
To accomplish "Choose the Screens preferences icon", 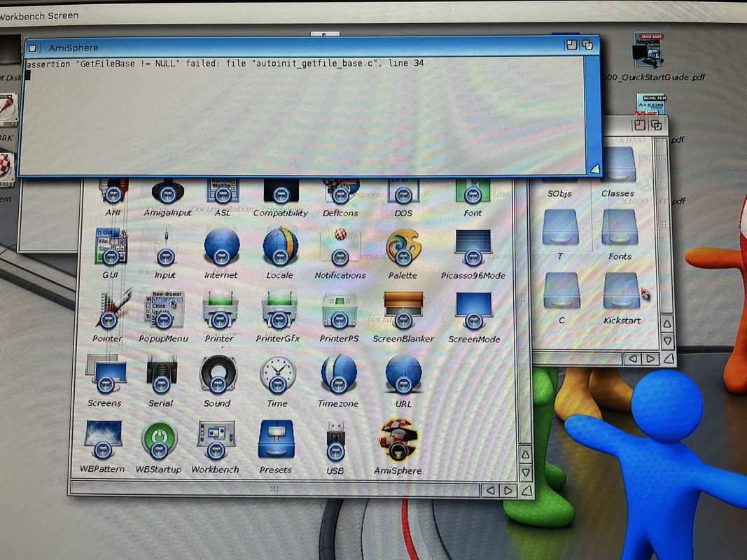I will point(106,374).
